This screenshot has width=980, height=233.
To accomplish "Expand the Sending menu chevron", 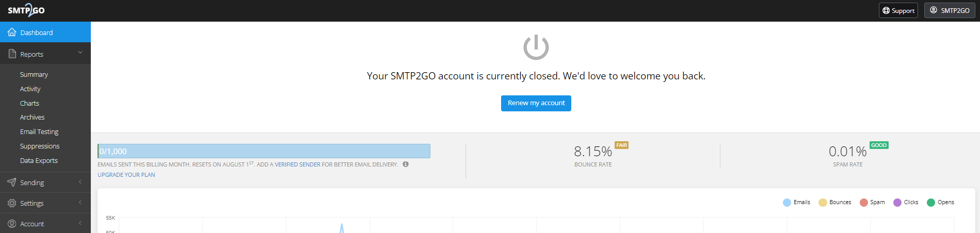I will [x=81, y=182].
